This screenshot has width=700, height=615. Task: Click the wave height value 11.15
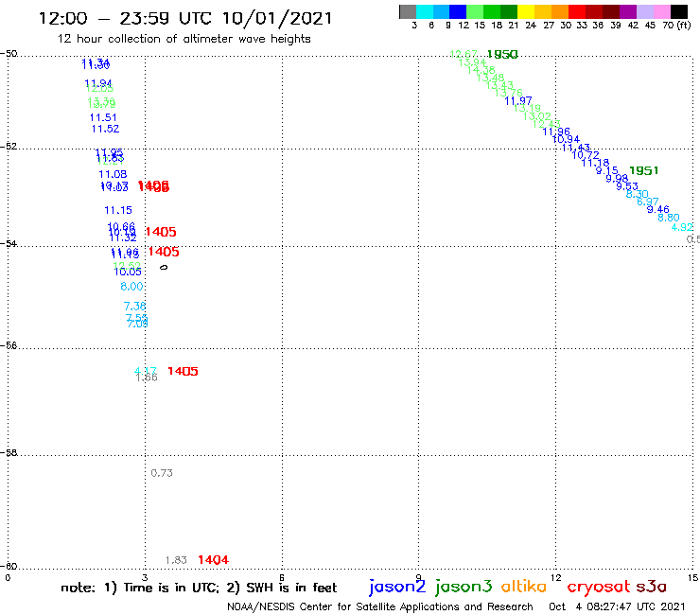point(118,210)
